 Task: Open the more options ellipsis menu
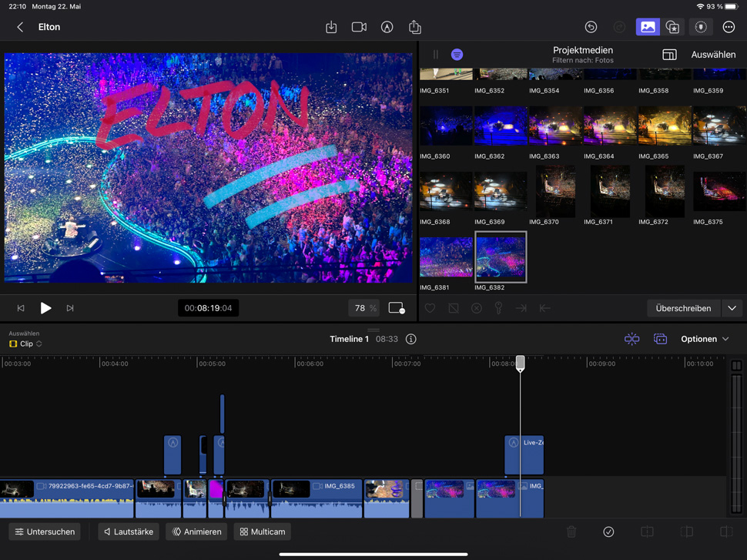point(729,27)
